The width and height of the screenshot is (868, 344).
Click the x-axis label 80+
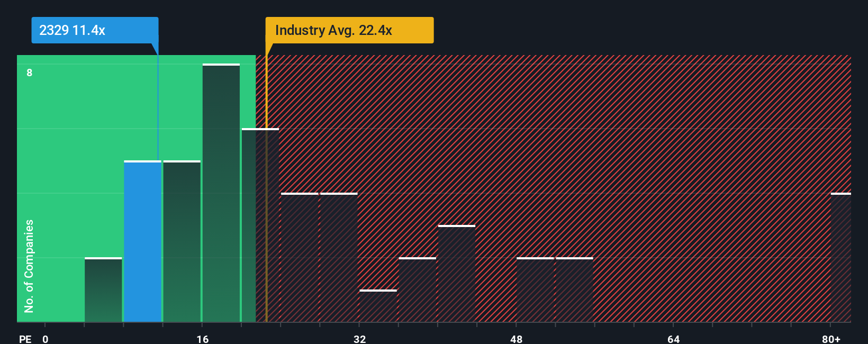pos(831,339)
